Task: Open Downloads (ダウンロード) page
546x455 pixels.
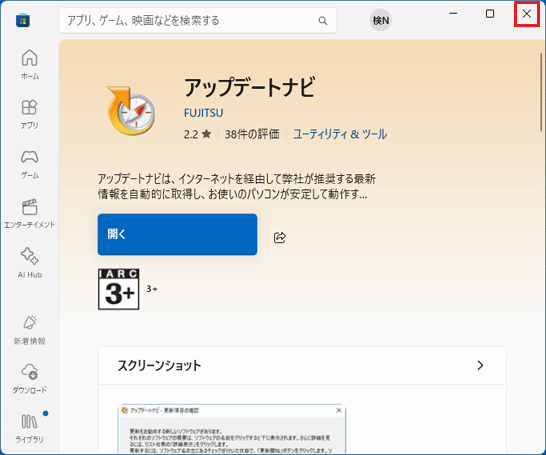Action: point(30,379)
